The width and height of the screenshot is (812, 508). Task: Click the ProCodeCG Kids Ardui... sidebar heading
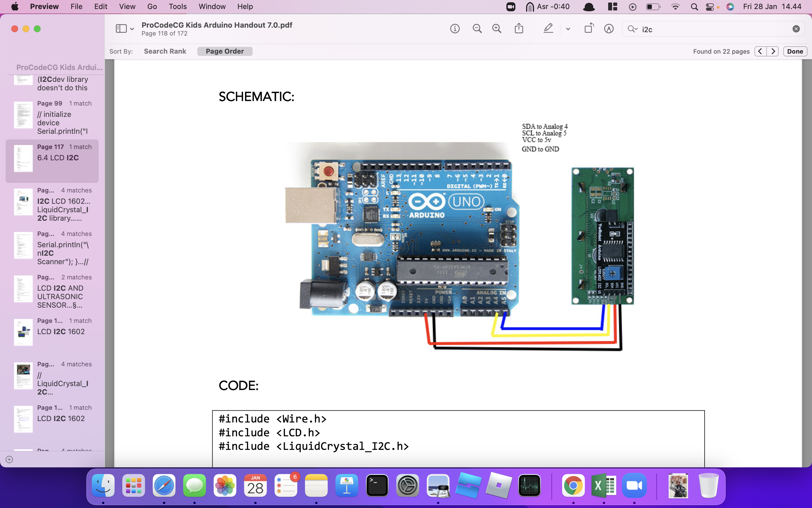click(x=59, y=67)
